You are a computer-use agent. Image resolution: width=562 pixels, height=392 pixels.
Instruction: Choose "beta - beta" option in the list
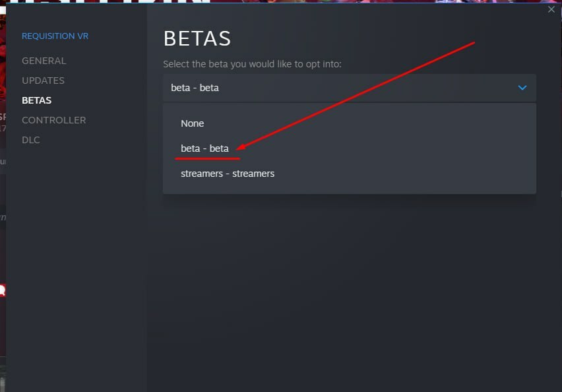click(204, 148)
